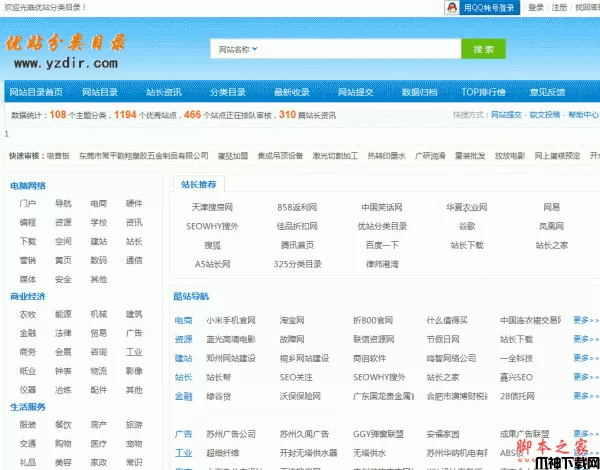600x470 pixels.
Task: Go to 站长资讯 navigation tab
Action: [x=164, y=92]
